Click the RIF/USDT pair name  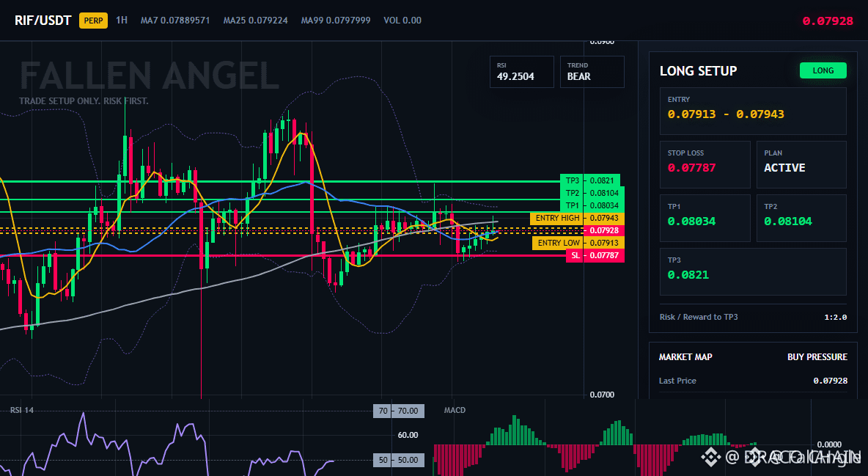click(43, 21)
